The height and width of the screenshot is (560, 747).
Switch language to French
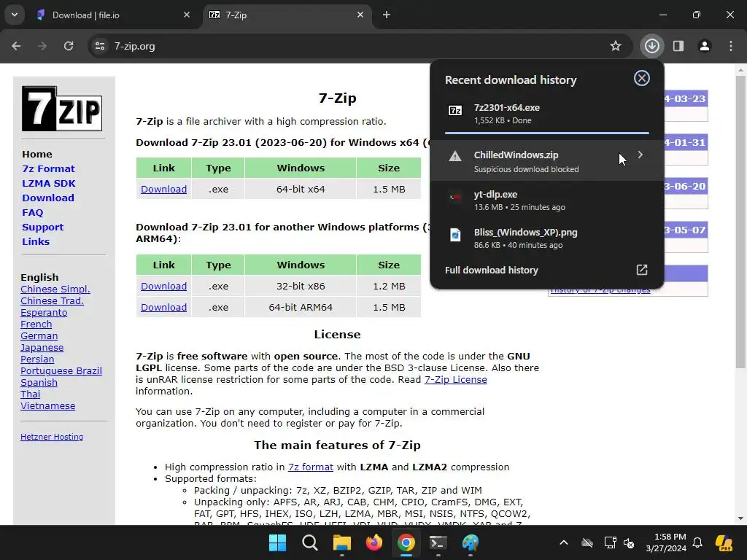pyautogui.click(x=36, y=324)
